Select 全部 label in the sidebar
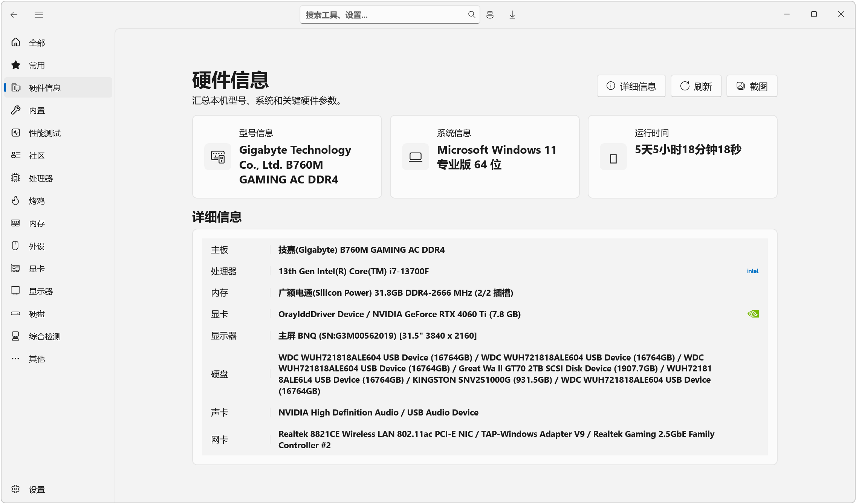Image resolution: width=856 pixels, height=504 pixels. click(x=37, y=43)
